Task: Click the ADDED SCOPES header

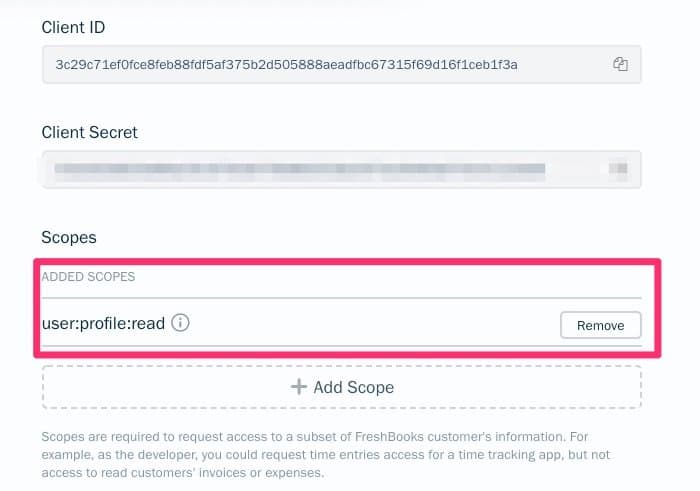Action: click(88, 276)
